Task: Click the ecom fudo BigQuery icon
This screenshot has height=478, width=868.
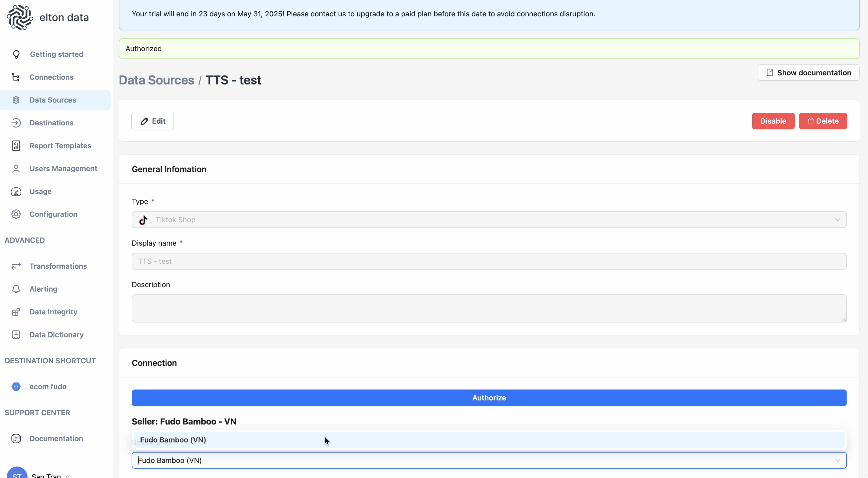Action: (16, 387)
